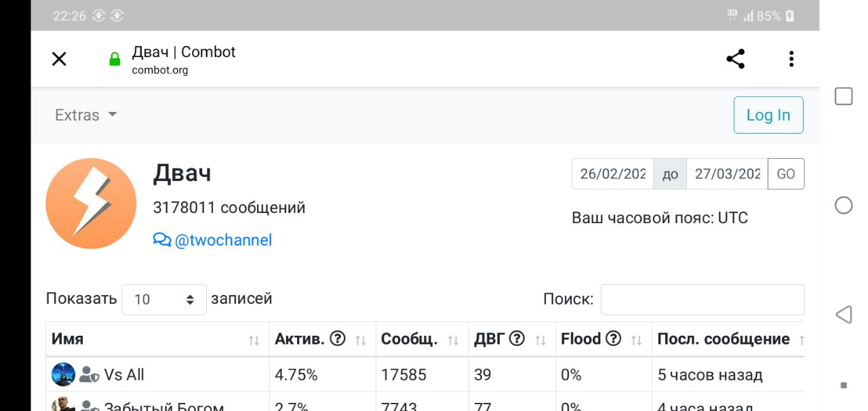Tap the orange lightning Двач logo

click(x=91, y=203)
